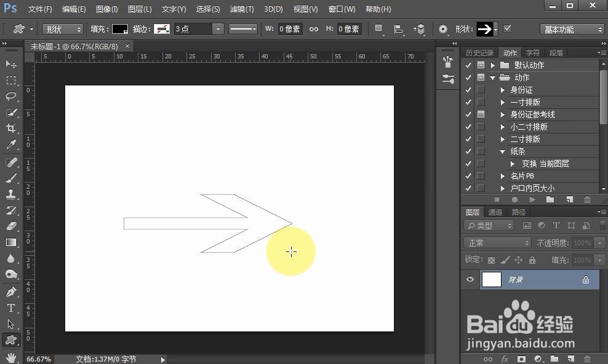Select the Clone Stamp tool

(11, 194)
